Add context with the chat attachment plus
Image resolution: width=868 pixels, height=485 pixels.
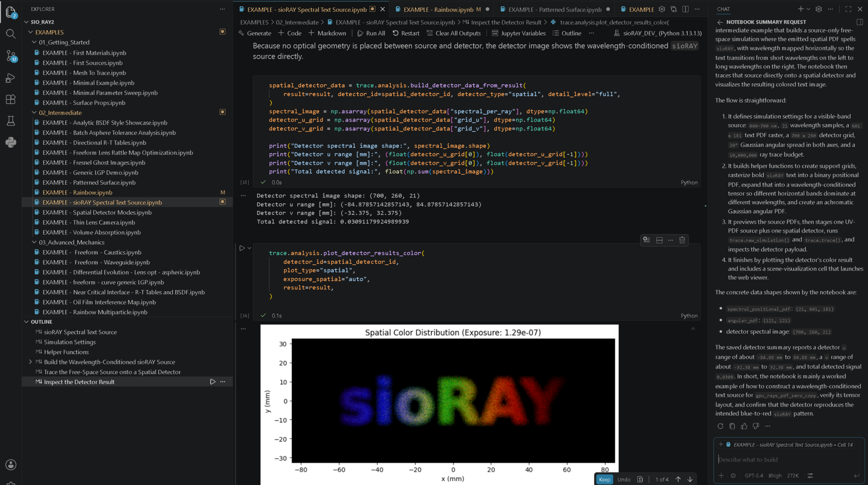[721, 476]
